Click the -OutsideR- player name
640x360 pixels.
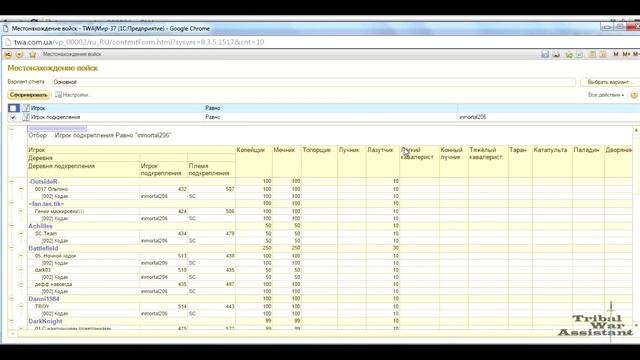pyautogui.click(x=44, y=181)
